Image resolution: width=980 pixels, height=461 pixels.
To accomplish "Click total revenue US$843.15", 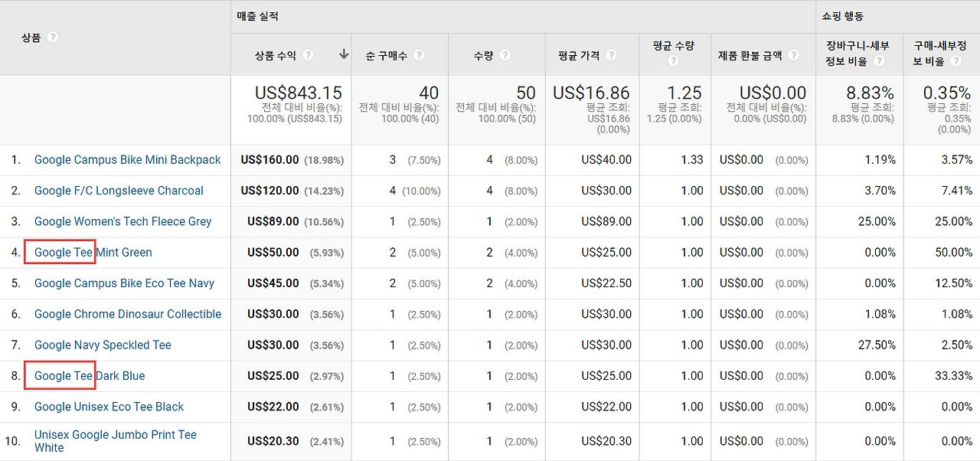I will (x=299, y=93).
